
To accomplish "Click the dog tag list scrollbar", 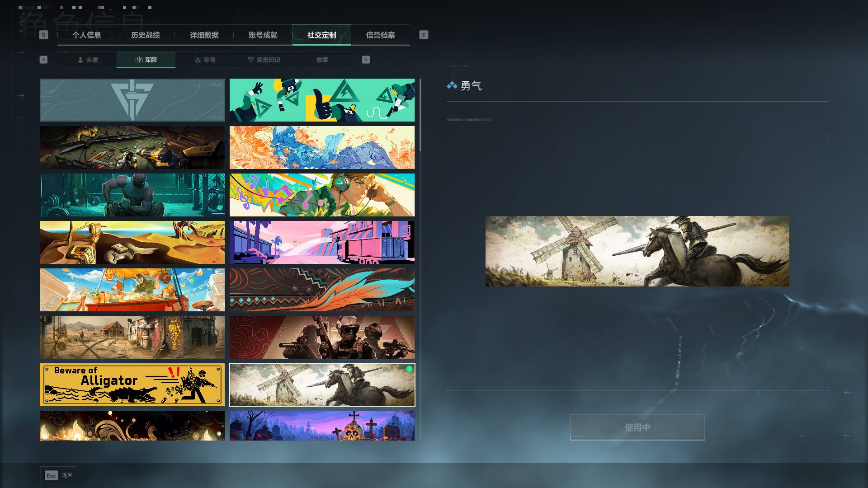I will click(420, 115).
